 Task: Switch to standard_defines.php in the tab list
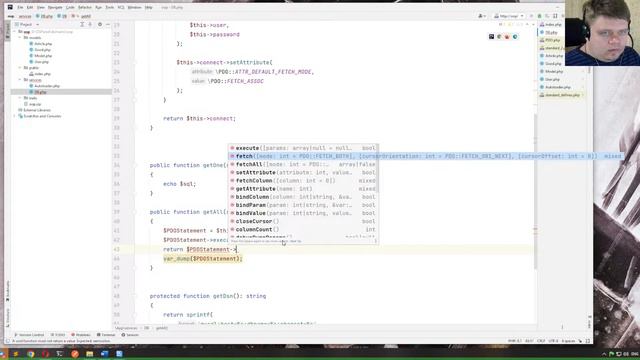559,95
